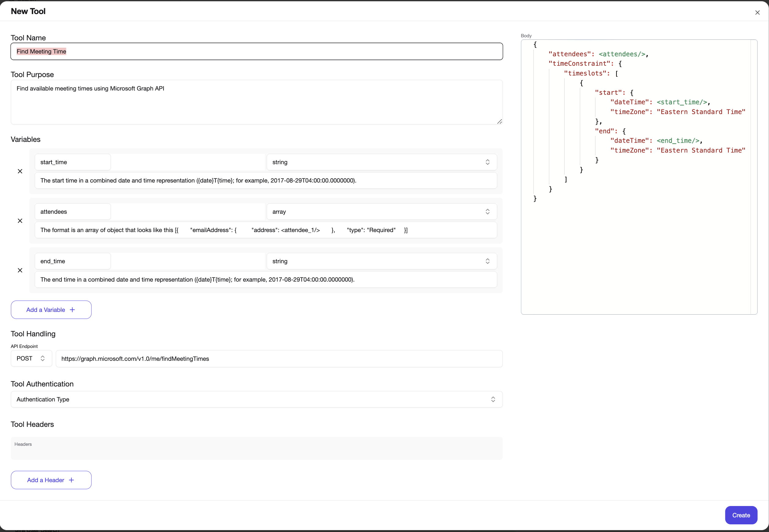Click the Variables section heading
The height and width of the screenshot is (532, 769).
coord(26,139)
